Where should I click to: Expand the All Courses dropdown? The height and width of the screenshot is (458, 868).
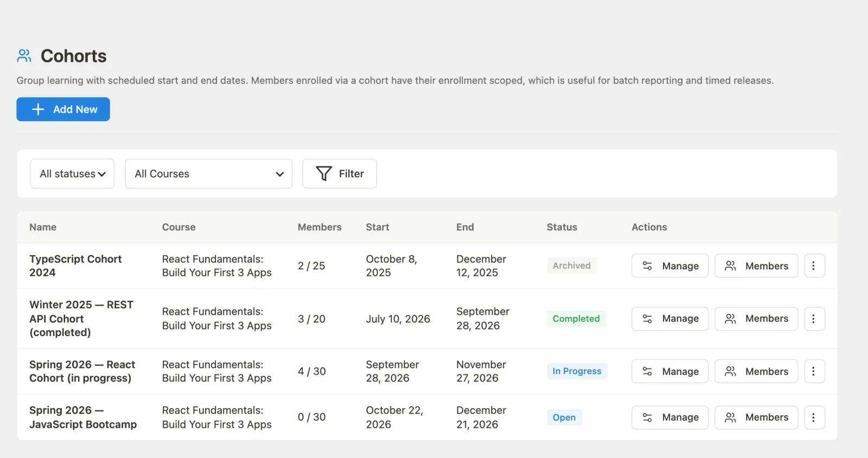209,173
